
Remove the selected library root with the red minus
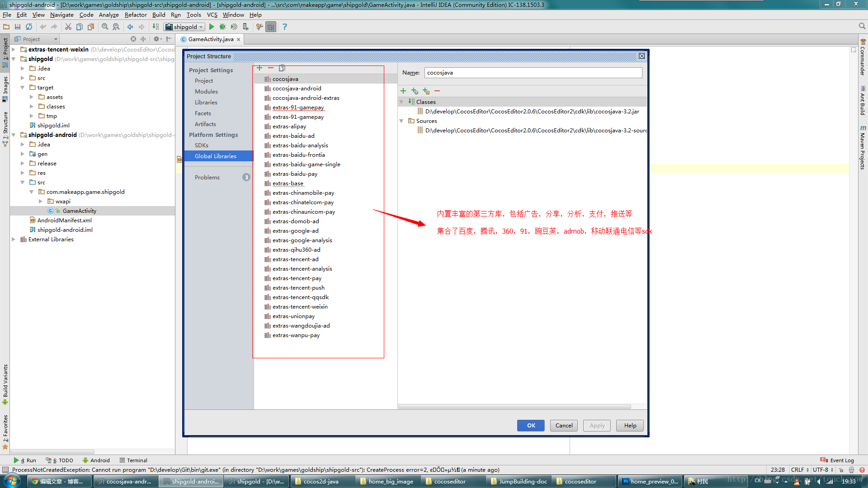[x=437, y=91]
